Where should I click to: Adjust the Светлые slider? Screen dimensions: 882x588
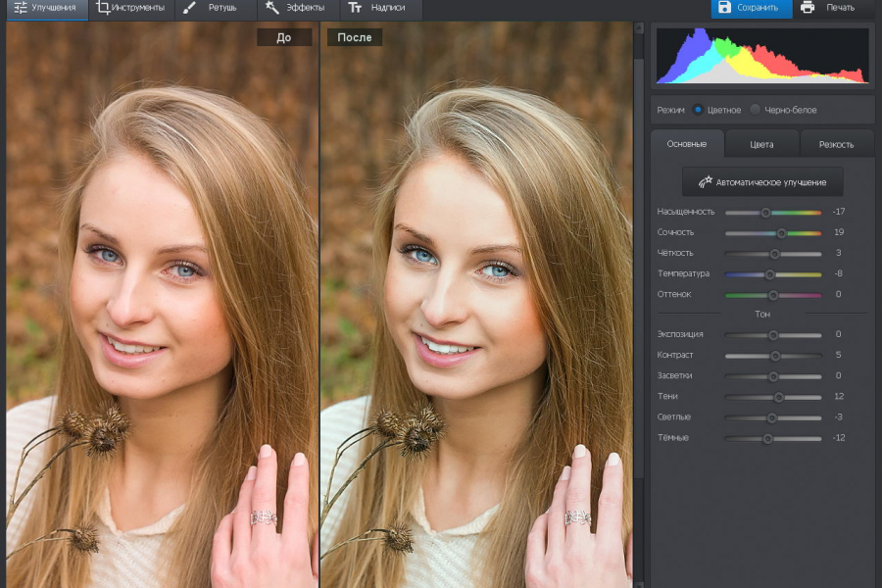coord(773,418)
